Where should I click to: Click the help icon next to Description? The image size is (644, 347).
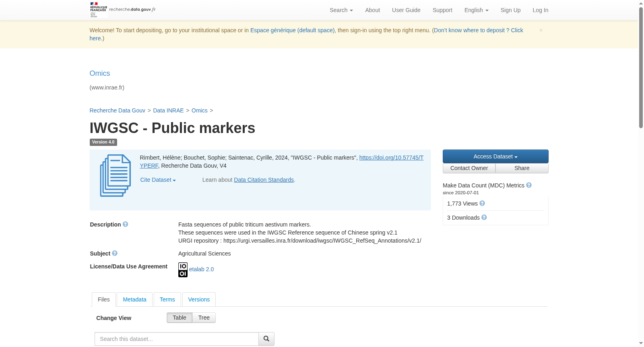pos(126,224)
